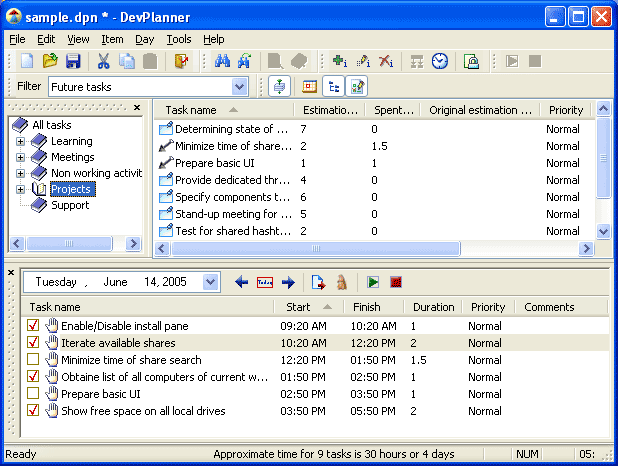Image resolution: width=618 pixels, height=466 pixels.
Task: Click the task list vertical scrollbar thumb
Action: (603, 158)
